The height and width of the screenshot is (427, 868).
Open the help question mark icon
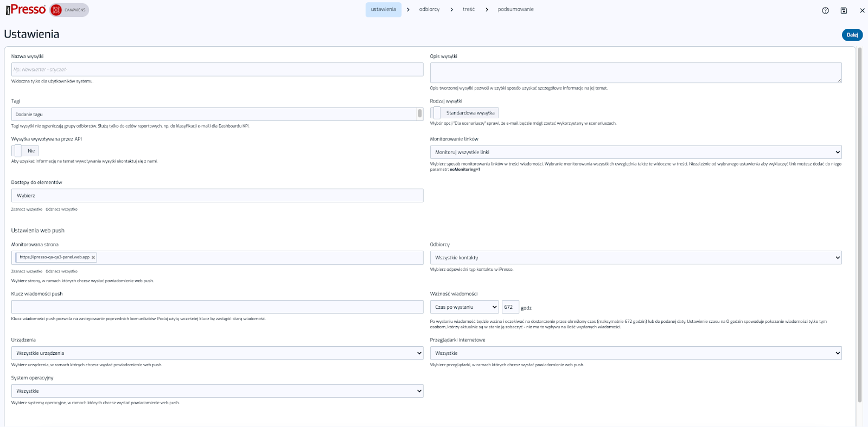[825, 10]
